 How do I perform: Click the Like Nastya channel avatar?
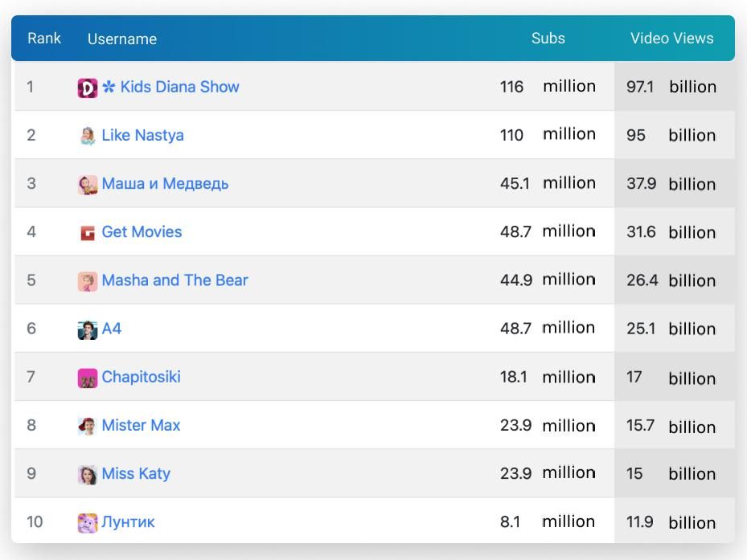pyautogui.click(x=88, y=136)
